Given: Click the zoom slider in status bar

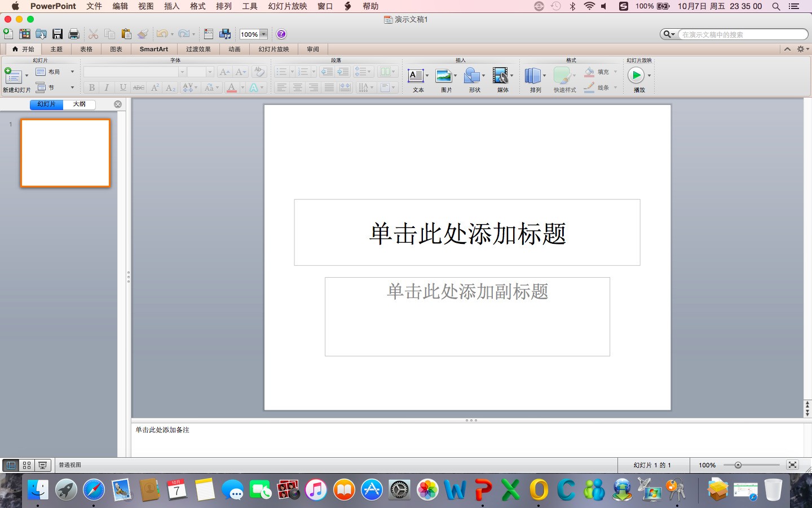Looking at the screenshot, I should tap(738, 465).
